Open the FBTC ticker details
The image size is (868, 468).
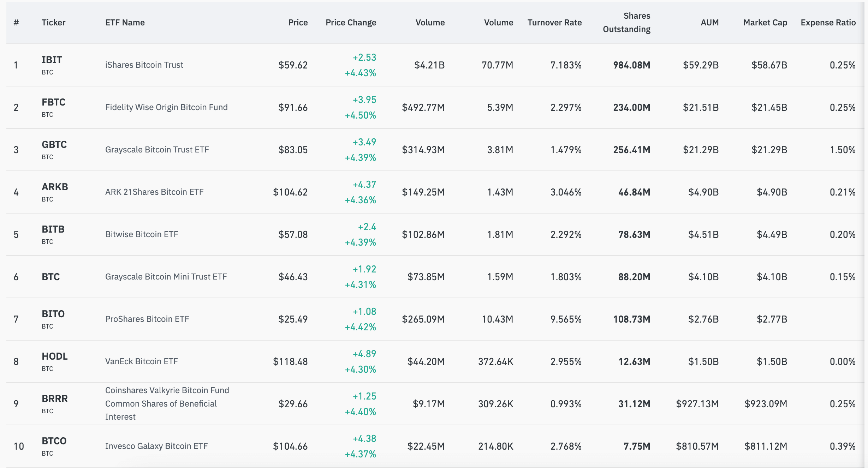[54, 103]
